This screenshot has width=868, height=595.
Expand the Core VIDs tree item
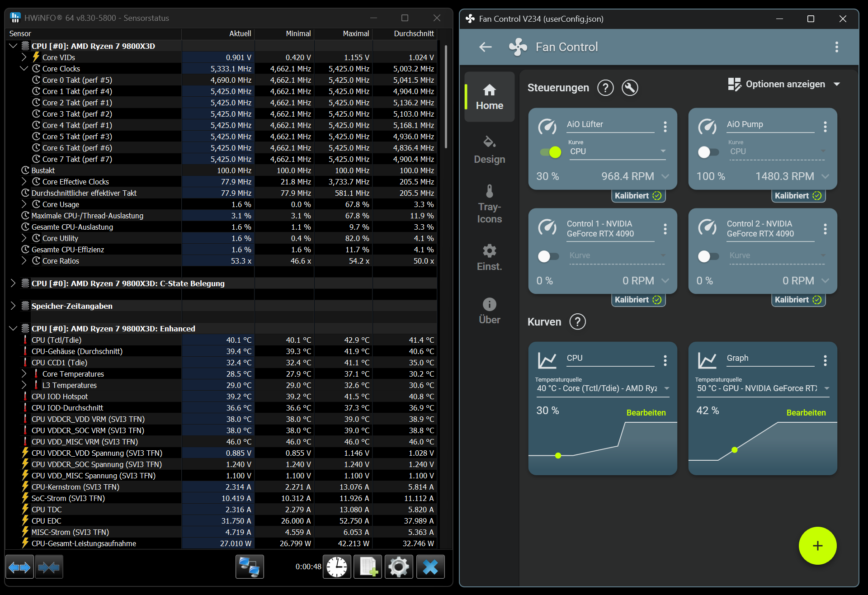[24, 57]
